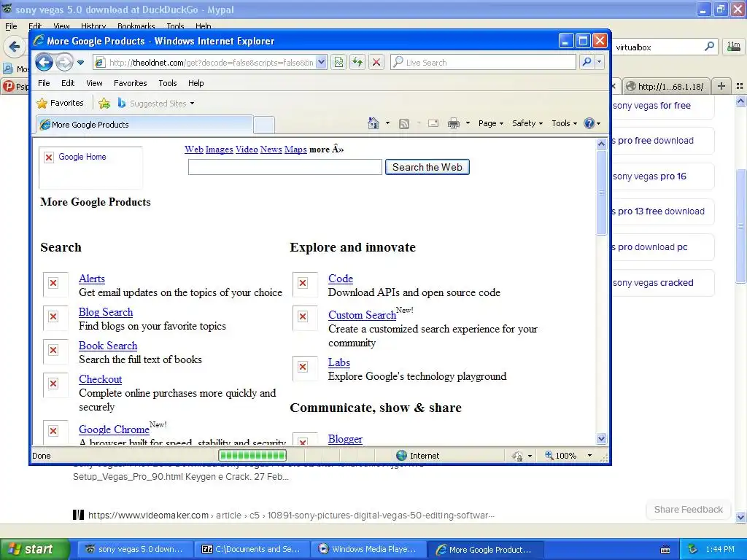Follow the Maps link
The height and width of the screenshot is (560, 747).
pos(295,149)
